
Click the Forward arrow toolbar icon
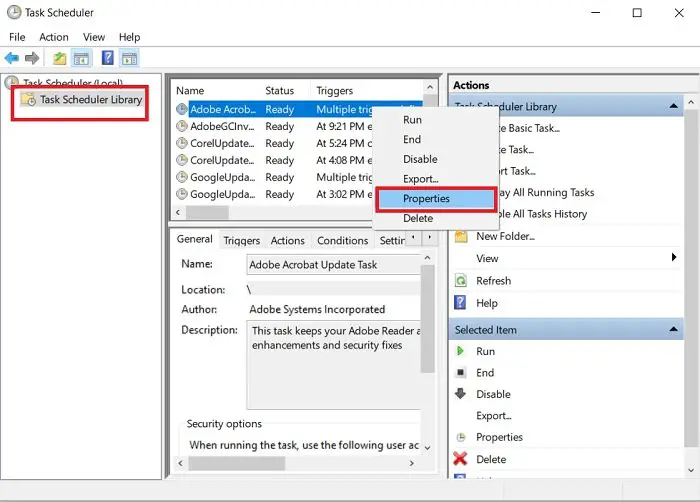coord(32,58)
